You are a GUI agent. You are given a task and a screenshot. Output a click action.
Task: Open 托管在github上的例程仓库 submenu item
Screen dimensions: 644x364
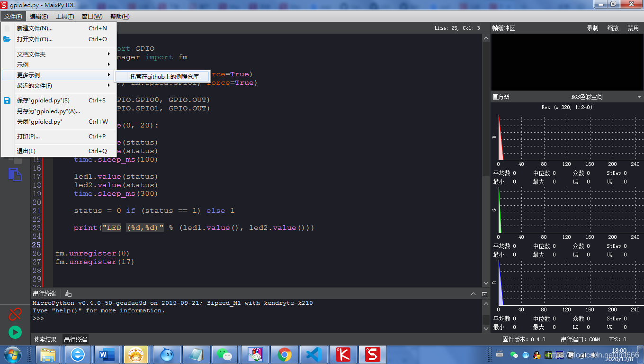pyautogui.click(x=162, y=76)
